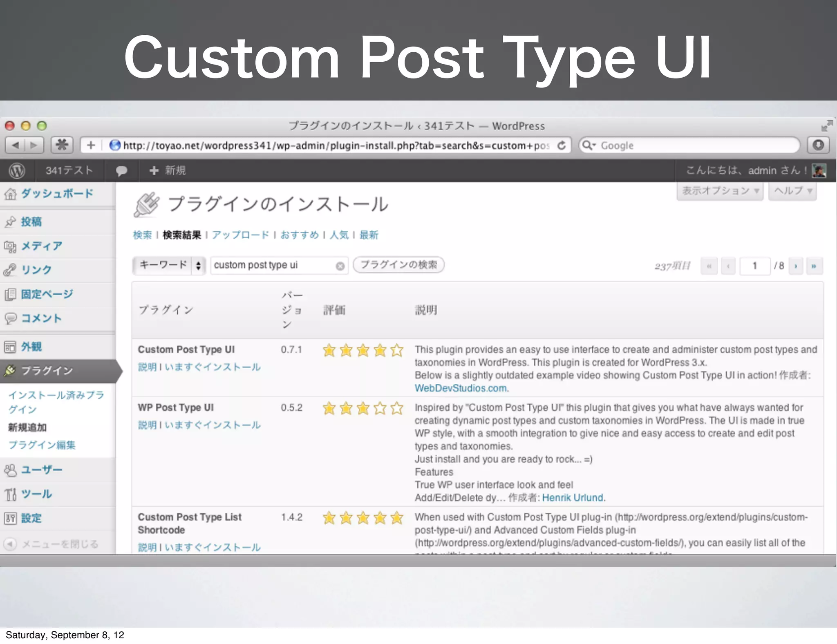Go to the next page of results

(x=796, y=266)
